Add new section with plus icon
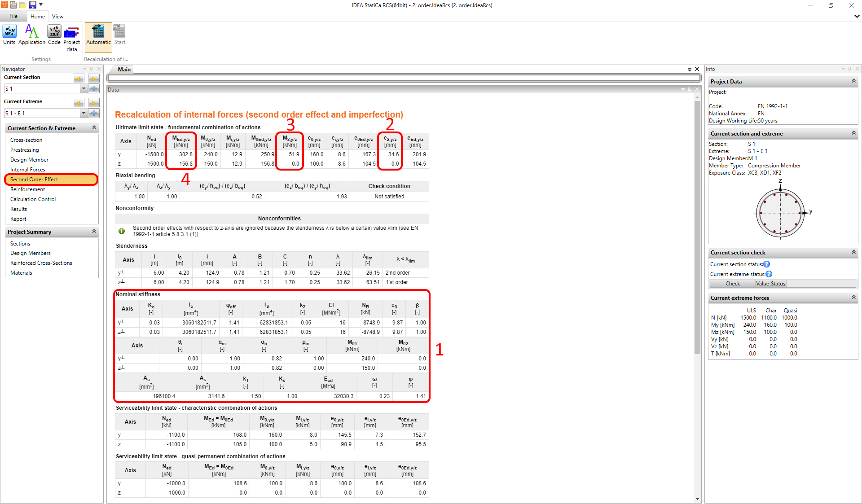 pyautogui.click(x=93, y=89)
